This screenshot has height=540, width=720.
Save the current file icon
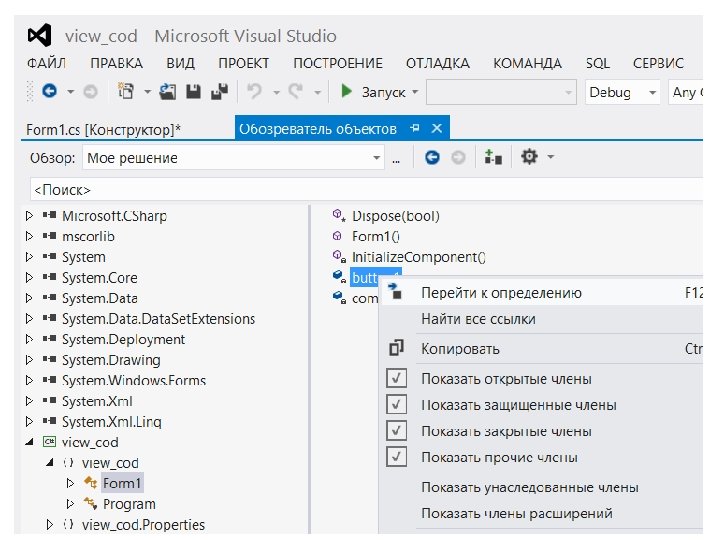click(193, 91)
